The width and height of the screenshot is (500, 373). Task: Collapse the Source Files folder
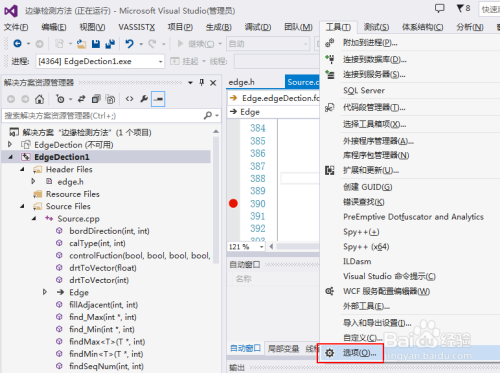22,206
